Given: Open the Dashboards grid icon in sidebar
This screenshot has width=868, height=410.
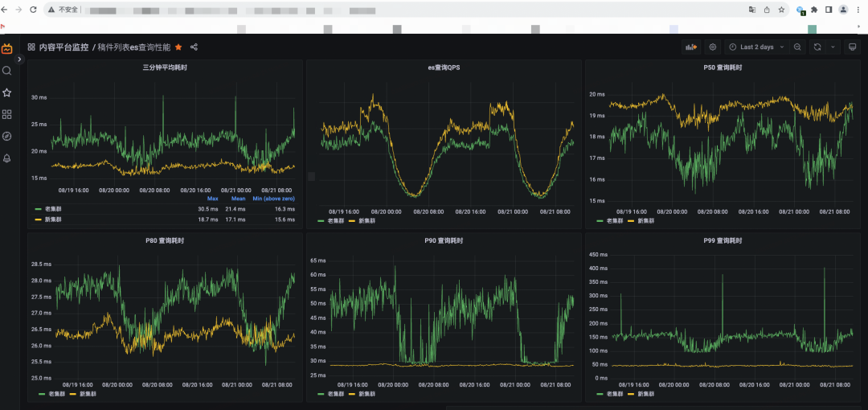Looking at the screenshot, I should tap(6, 114).
